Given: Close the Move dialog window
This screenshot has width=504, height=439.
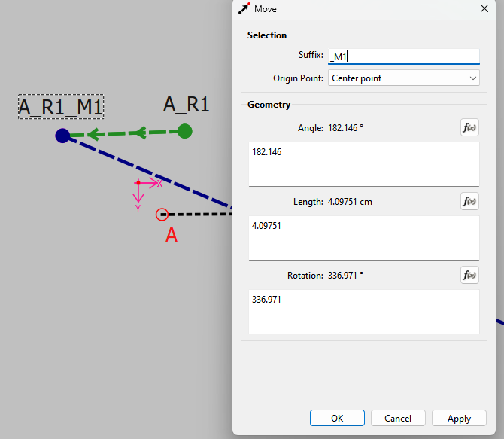Looking at the screenshot, I should pyautogui.click(x=484, y=9).
